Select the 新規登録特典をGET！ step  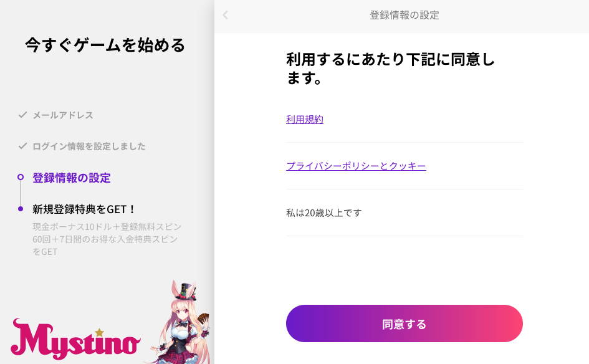[84, 209]
